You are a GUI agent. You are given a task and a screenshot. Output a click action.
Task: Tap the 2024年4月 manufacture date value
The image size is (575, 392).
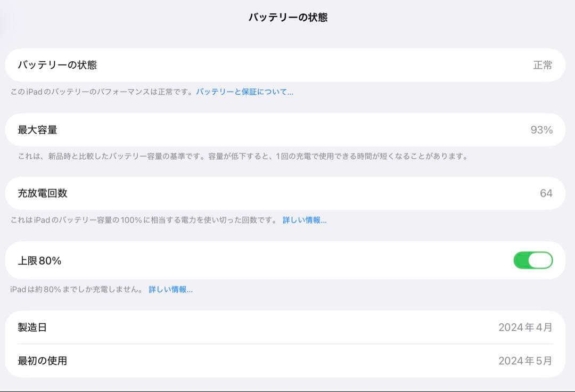pyautogui.click(x=525, y=328)
